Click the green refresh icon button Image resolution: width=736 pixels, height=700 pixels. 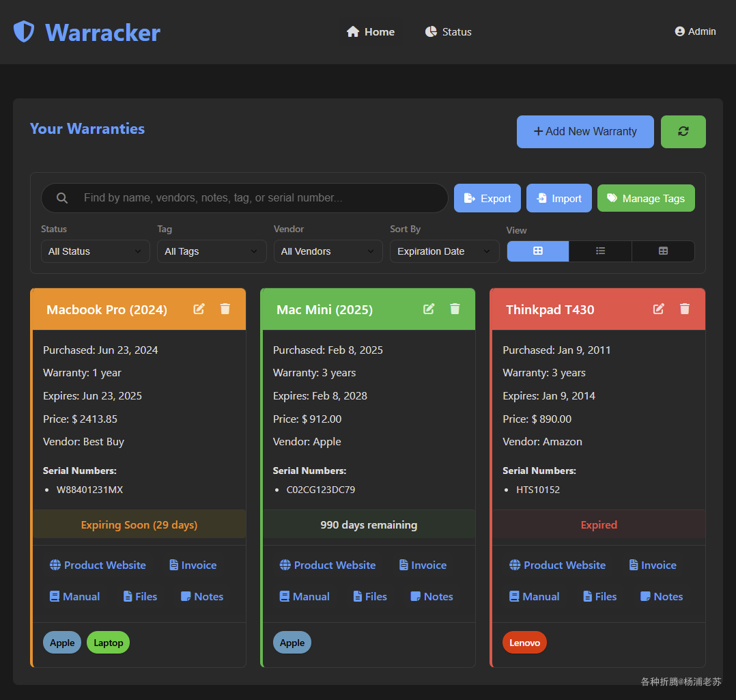(683, 131)
